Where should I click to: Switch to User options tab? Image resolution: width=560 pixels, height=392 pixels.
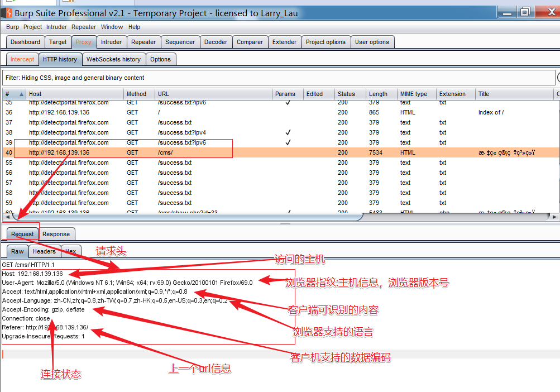click(x=372, y=42)
